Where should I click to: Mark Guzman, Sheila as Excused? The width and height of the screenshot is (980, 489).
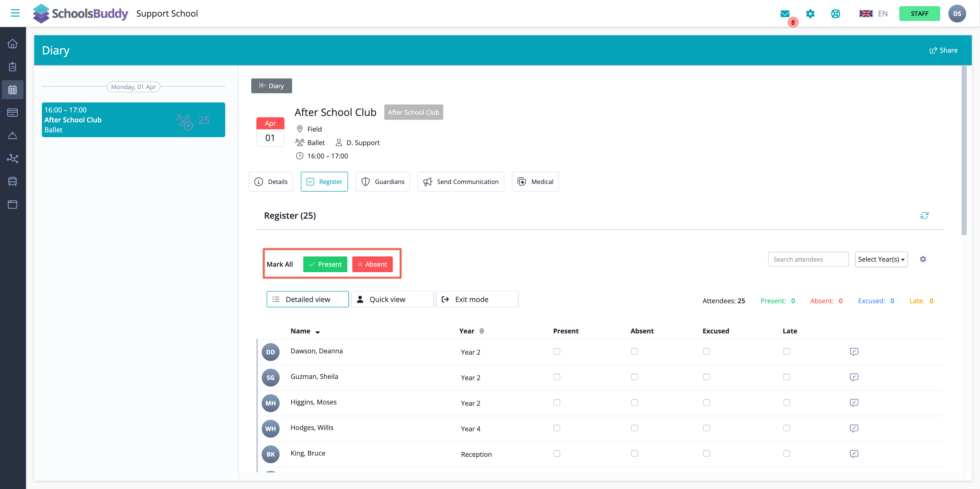pos(706,377)
